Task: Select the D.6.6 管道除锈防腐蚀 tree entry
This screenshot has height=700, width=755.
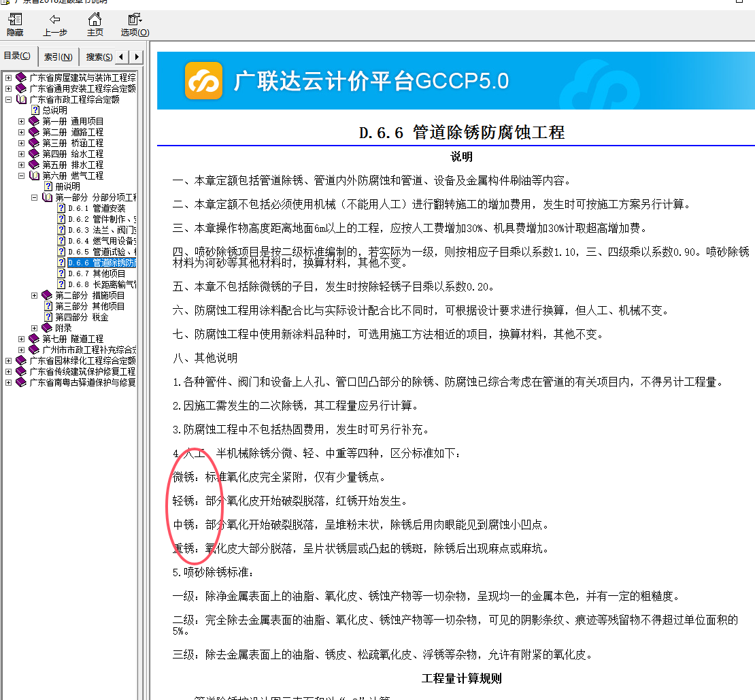Action: tap(101, 263)
